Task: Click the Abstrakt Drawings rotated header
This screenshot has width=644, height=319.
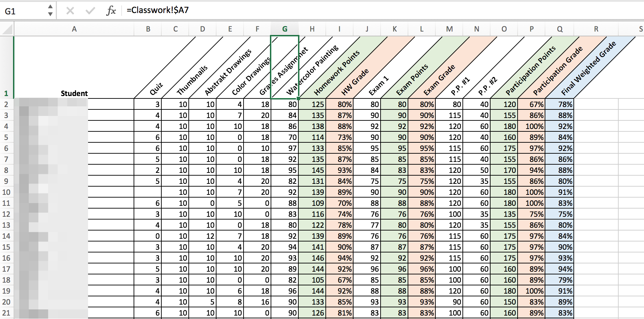Action: pyautogui.click(x=228, y=72)
